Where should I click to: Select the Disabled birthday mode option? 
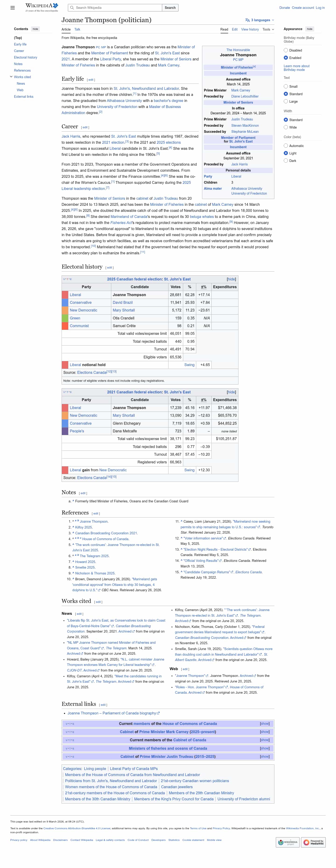click(x=286, y=51)
